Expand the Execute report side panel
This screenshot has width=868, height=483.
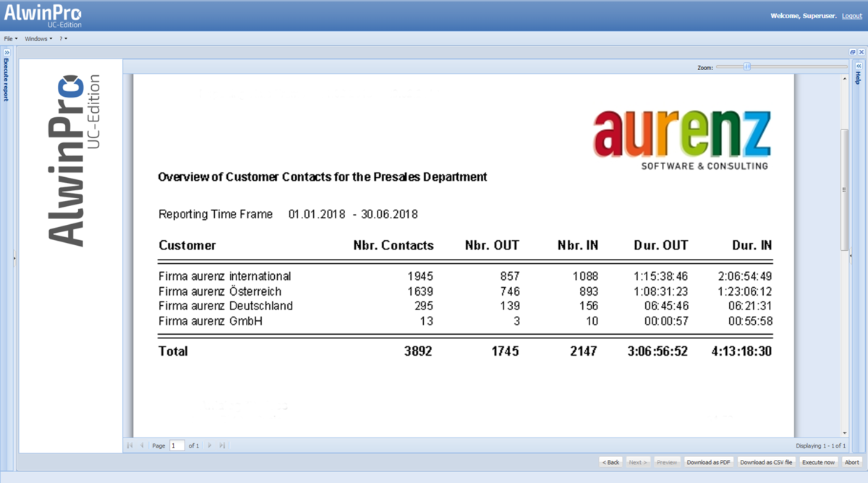[x=7, y=52]
